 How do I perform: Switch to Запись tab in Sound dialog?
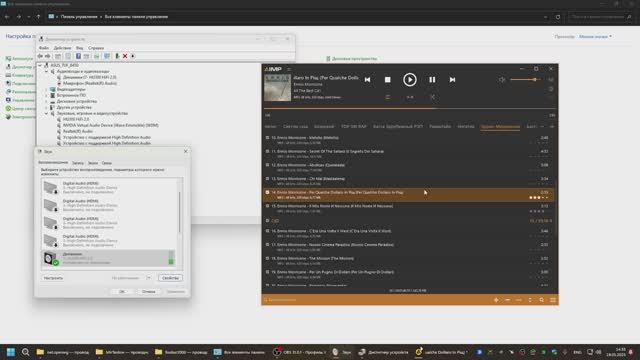point(78,163)
